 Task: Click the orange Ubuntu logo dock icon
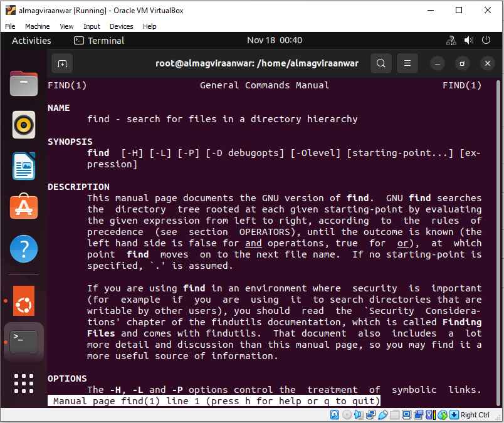24,301
